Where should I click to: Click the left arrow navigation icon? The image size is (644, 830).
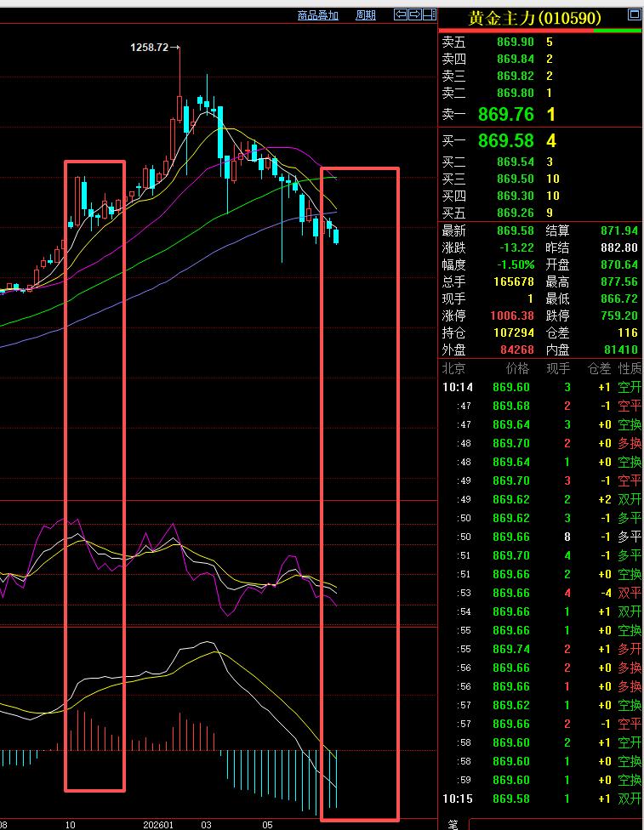tap(401, 14)
